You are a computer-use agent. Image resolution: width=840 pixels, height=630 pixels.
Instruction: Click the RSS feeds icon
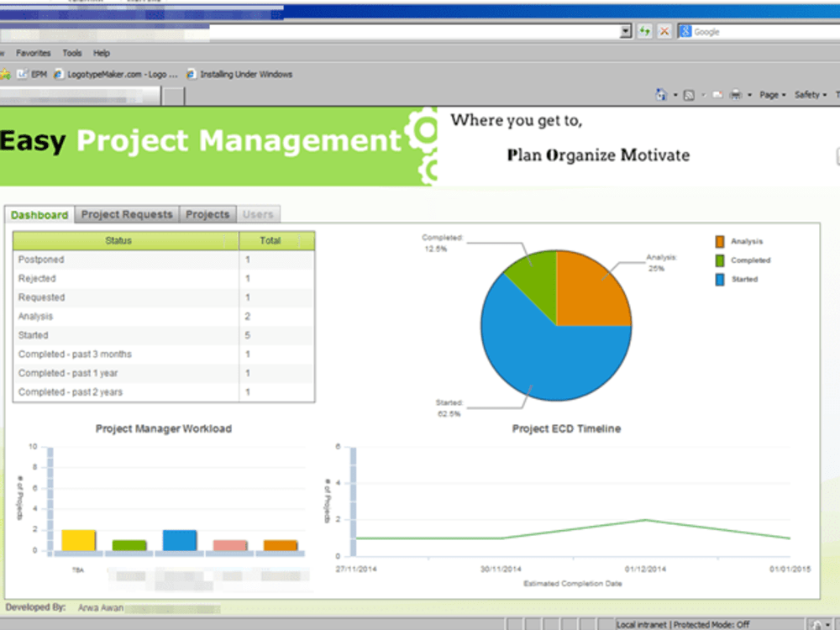[689, 96]
